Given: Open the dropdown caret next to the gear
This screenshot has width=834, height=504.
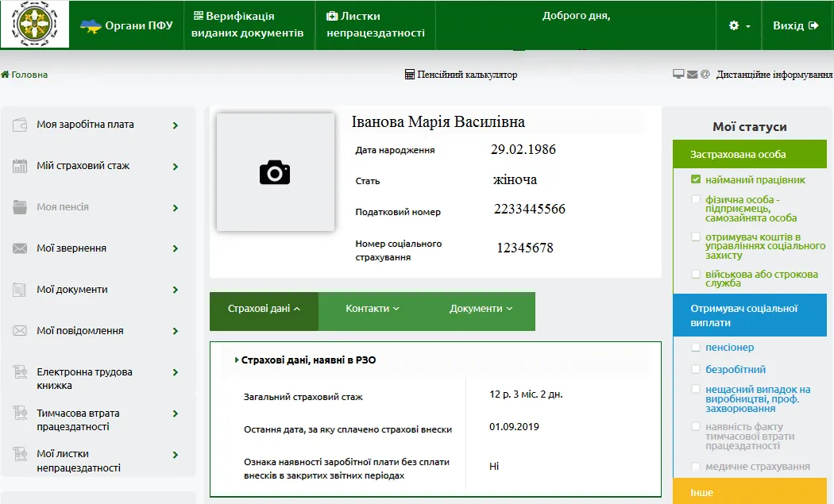Looking at the screenshot, I should coord(748,26).
